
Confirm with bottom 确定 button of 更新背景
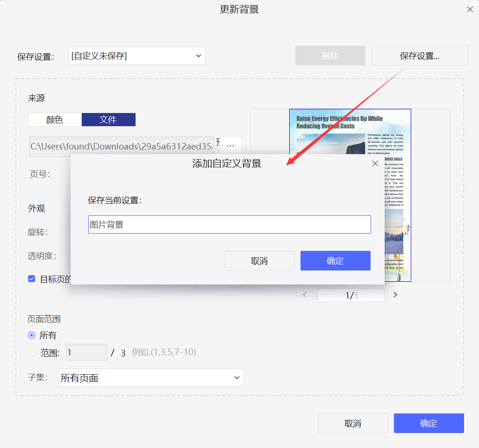(x=429, y=423)
